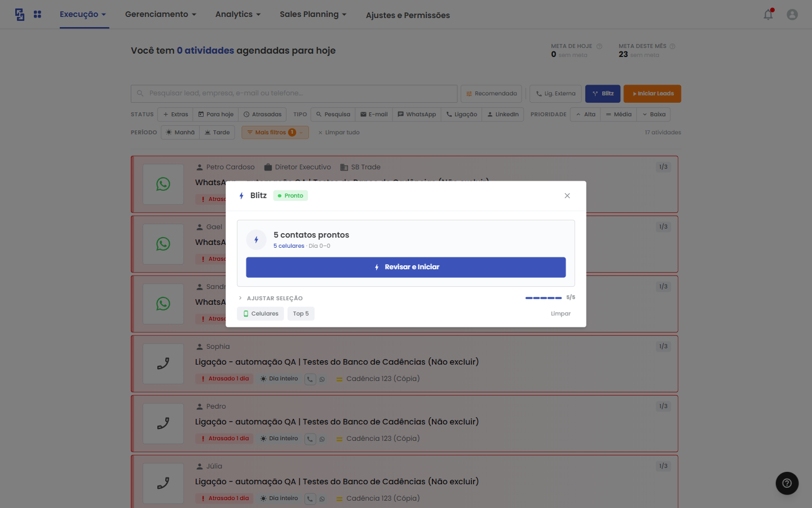The width and height of the screenshot is (812, 508).
Task: Click the 5 celulares link
Action: [289, 246]
